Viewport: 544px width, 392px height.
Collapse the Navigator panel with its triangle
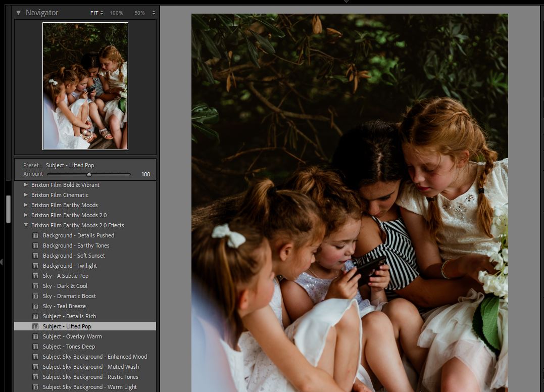19,13
